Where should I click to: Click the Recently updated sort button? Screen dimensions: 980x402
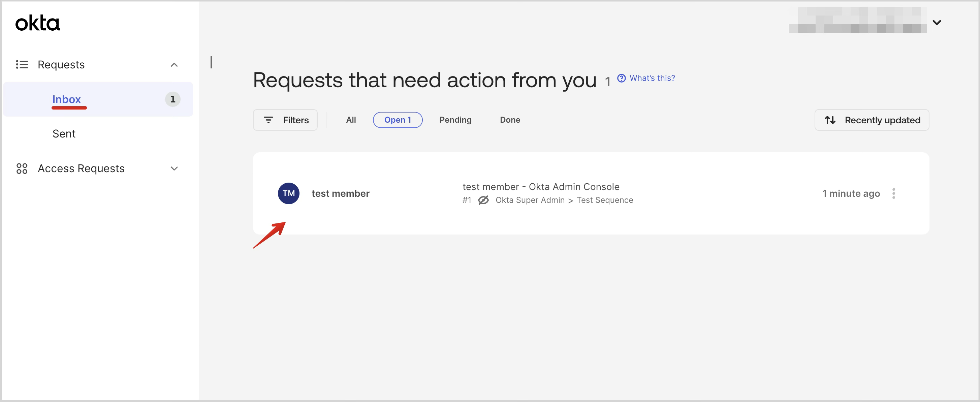pyautogui.click(x=883, y=120)
